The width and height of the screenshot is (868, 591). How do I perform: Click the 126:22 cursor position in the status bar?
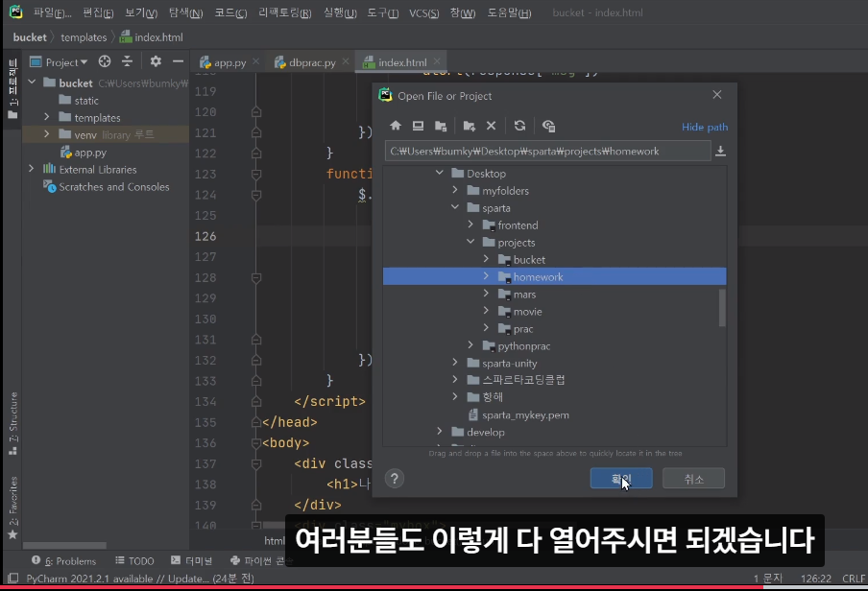pyautogui.click(x=816, y=579)
